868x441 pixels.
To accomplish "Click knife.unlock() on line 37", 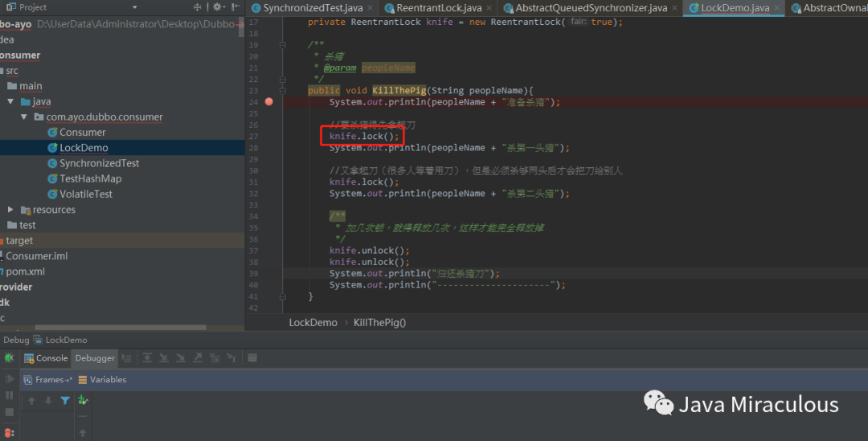I will click(x=369, y=251).
